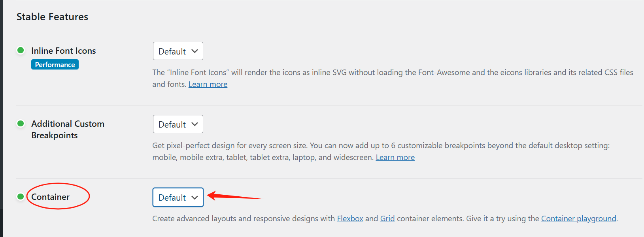Click Learn more for Inline Font Icons

click(x=208, y=84)
